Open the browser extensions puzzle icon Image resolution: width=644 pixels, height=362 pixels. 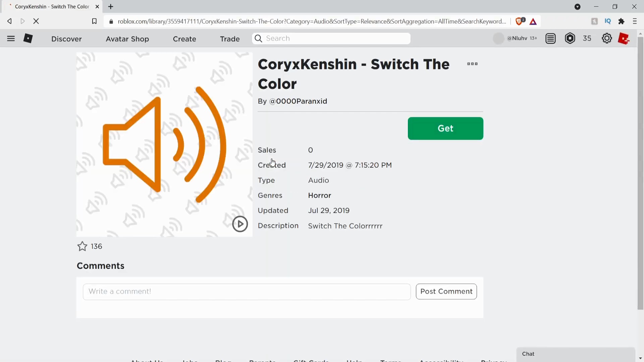pyautogui.click(x=622, y=21)
